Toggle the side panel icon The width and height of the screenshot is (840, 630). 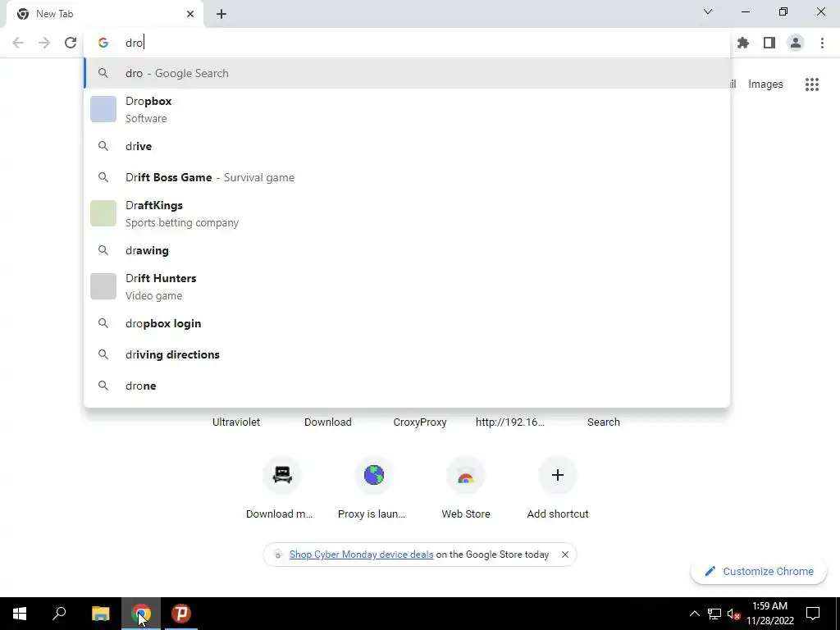coord(769,43)
